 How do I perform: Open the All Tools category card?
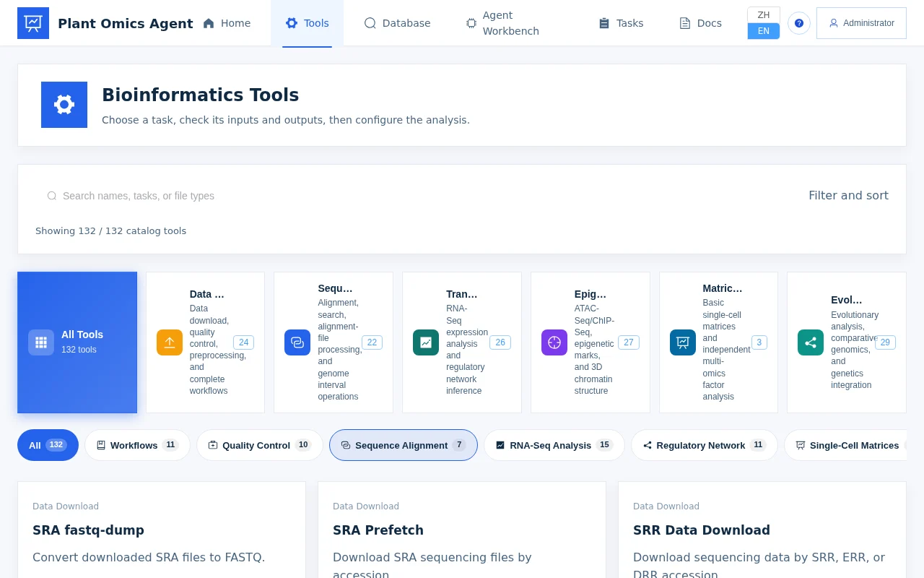point(77,342)
